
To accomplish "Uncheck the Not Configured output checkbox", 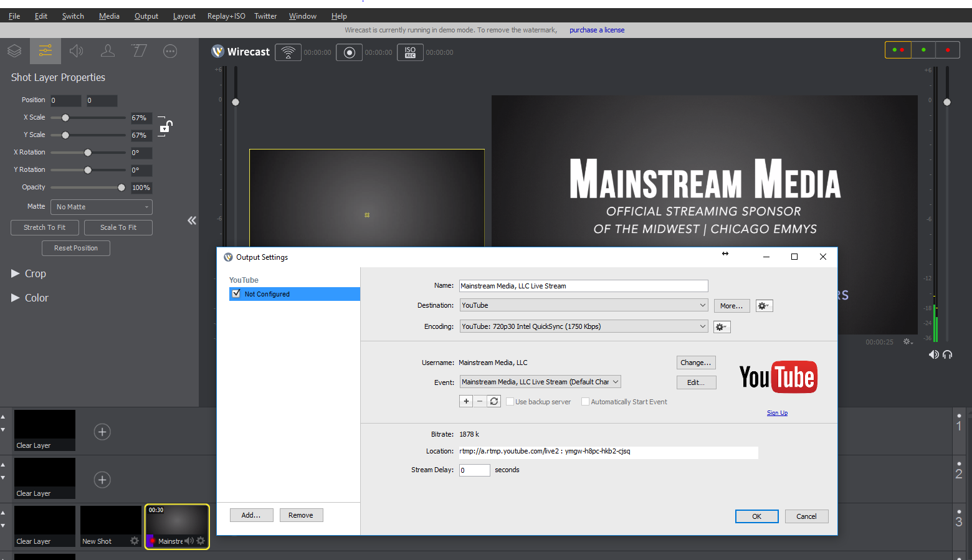I will click(236, 293).
